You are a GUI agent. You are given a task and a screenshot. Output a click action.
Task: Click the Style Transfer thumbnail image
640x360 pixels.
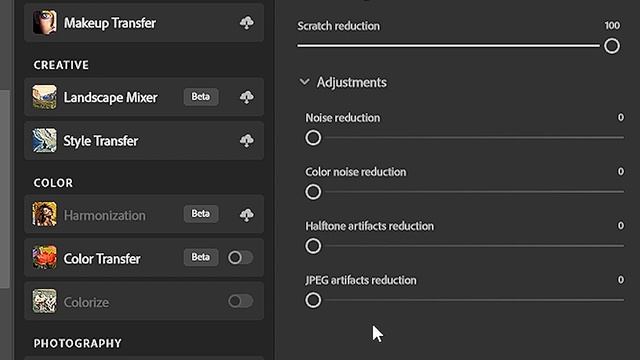(x=44, y=140)
